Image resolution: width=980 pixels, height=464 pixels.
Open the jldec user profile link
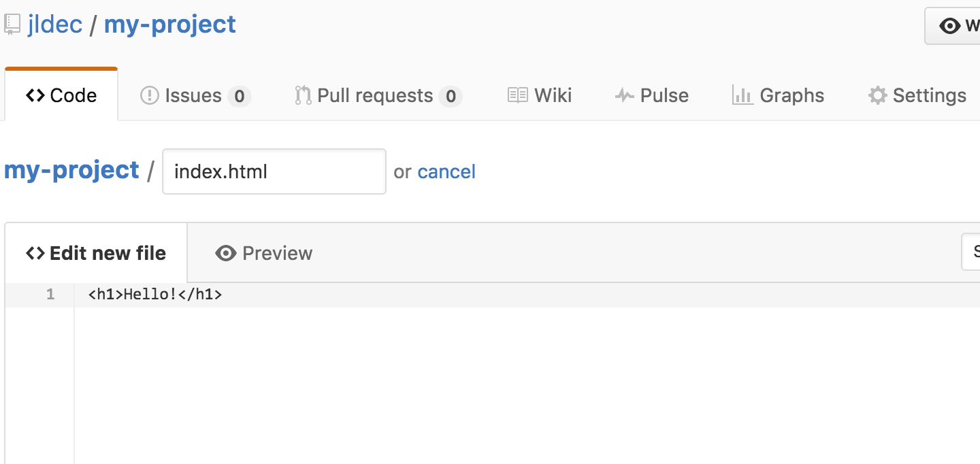point(56,23)
